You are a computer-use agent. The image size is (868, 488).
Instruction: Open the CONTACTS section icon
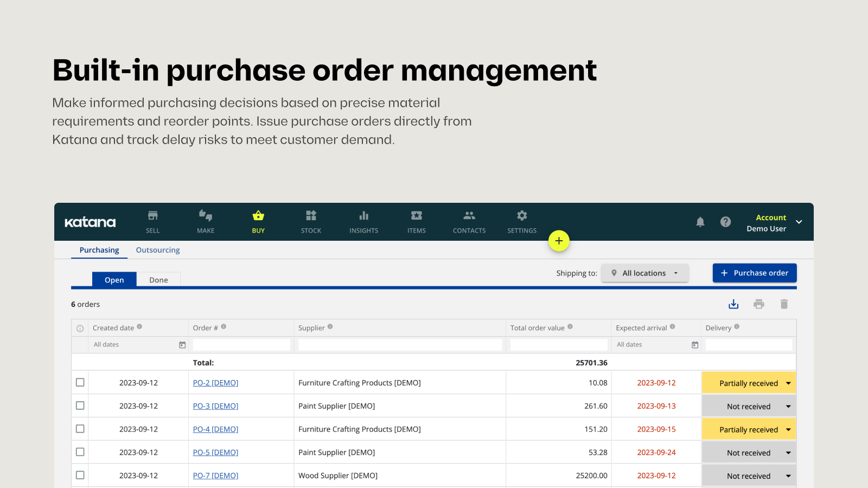[x=469, y=215]
